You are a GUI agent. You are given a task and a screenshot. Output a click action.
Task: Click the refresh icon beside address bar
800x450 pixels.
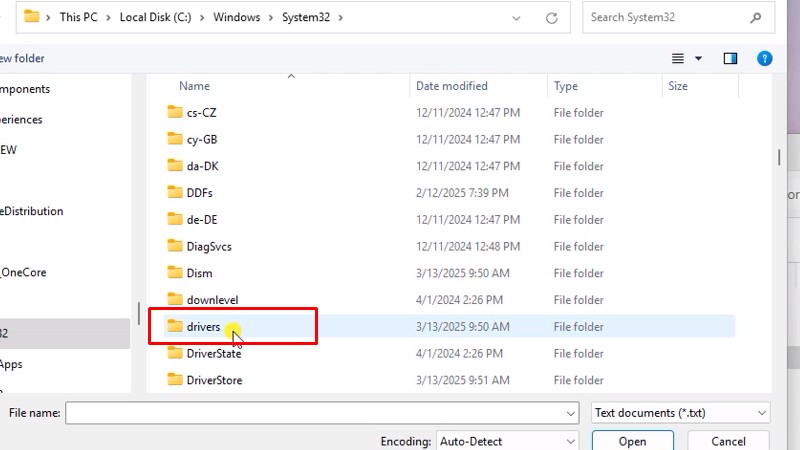[551, 17]
